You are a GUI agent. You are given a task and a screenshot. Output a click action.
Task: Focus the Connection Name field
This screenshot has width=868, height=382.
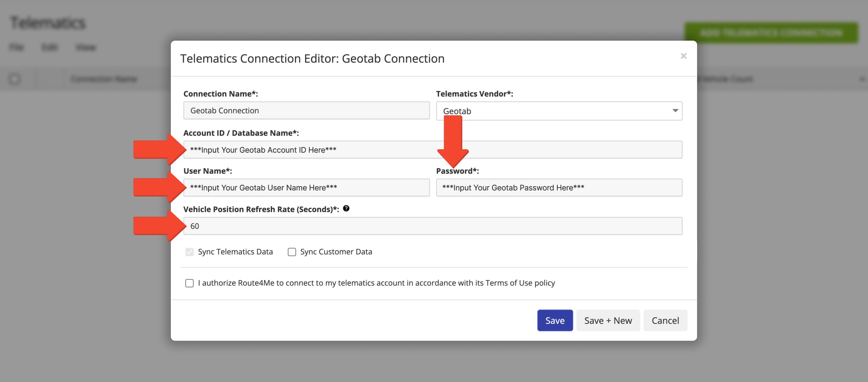[306, 111]
